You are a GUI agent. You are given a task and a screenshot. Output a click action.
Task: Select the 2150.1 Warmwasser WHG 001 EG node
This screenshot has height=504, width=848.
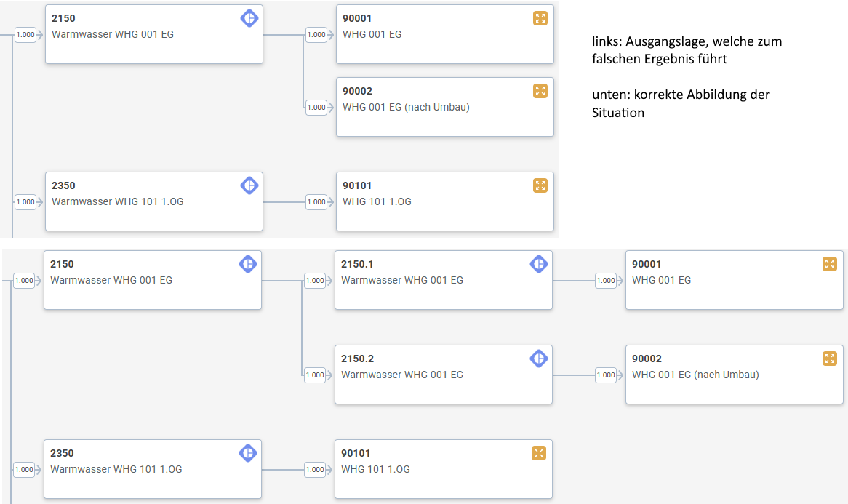pyautogui.click(x=443, y=280)
